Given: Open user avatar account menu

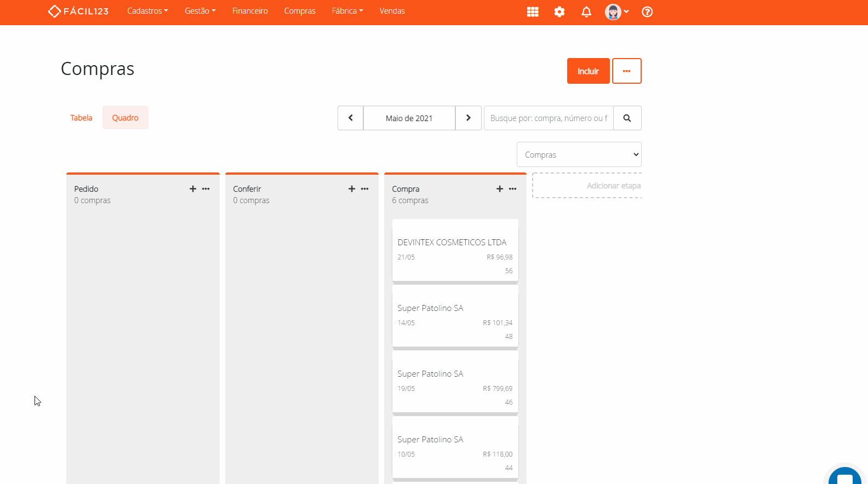Looking at the screenshot, I should (x=616, y=11).
